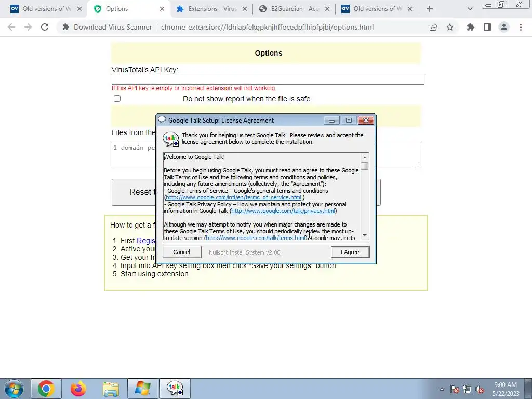Viewport: 532px width, 399px height.
Task: Open the Windows Start menu
Action: (14, 389)
